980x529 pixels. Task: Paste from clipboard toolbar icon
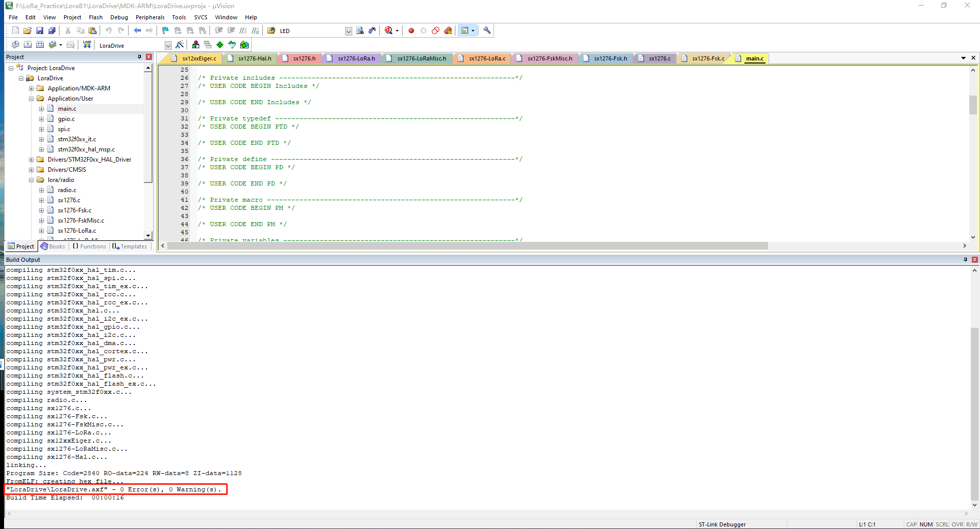(92, 30)
